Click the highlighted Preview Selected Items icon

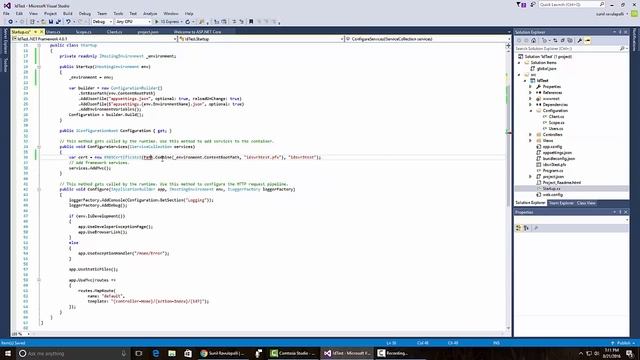point(588,40)
